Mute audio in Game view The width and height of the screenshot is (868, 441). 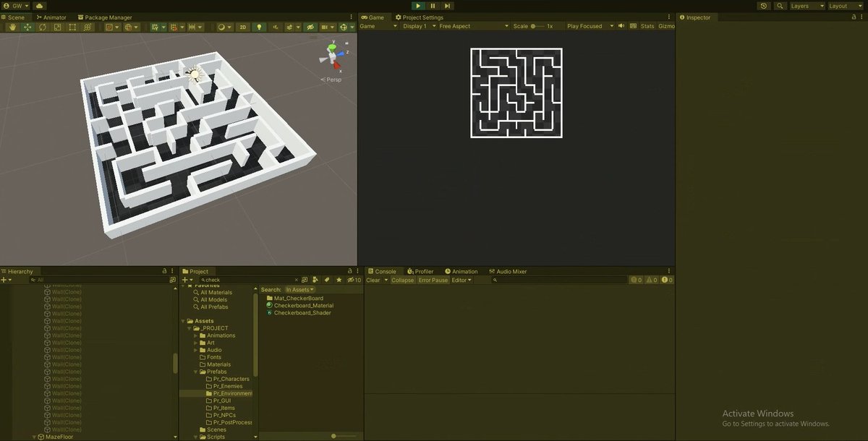click(x=621, y=26)
